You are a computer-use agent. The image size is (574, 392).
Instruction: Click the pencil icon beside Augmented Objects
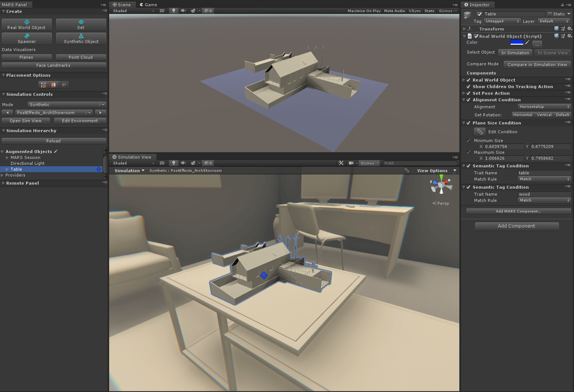coord(56,151)
